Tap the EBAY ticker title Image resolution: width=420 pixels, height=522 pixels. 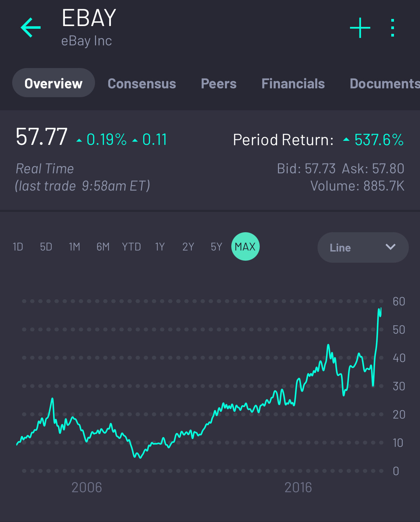point(89,18)
